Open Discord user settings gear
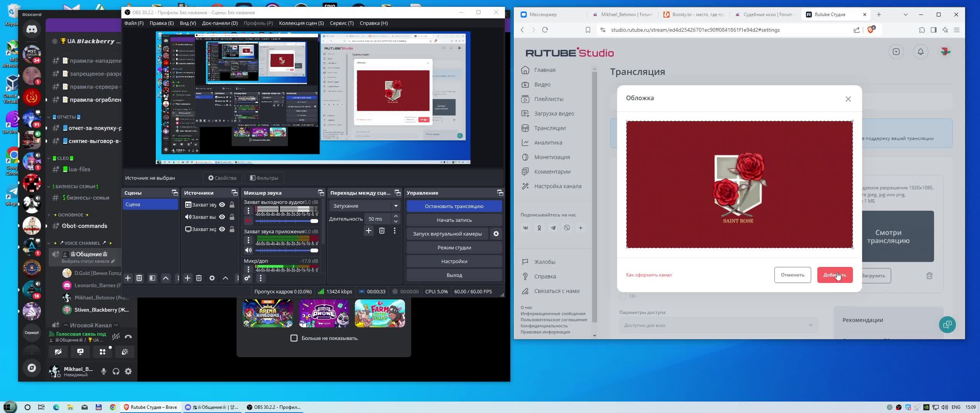The image size is (980, 413). pos(129,371)
